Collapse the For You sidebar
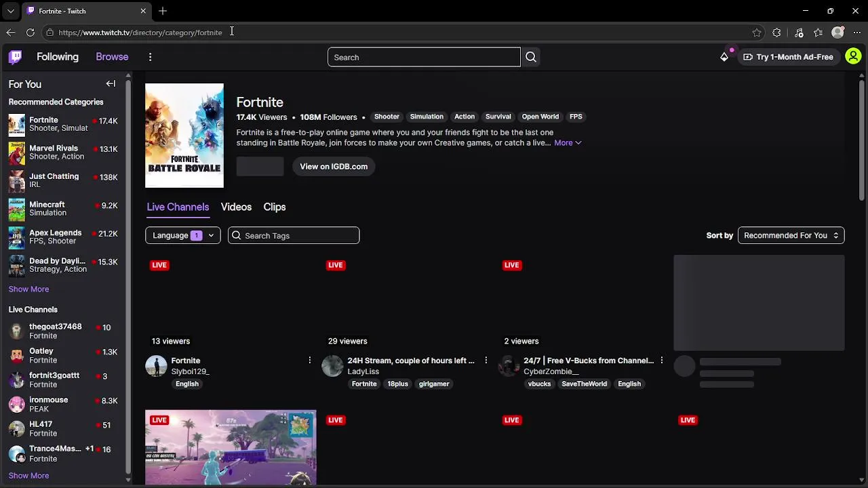 pyautogui.click(x=111, y=84)
